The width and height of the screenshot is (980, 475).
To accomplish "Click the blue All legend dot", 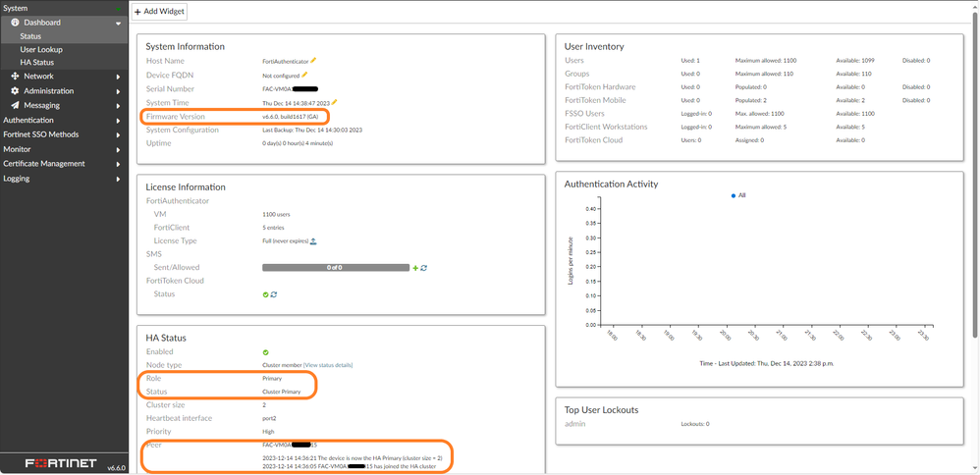I will coord(734,195).
